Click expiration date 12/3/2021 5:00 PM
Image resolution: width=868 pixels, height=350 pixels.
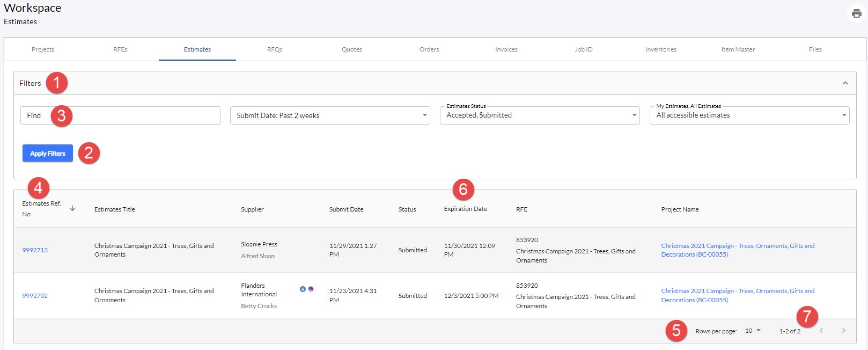click(x=471, y=296)
